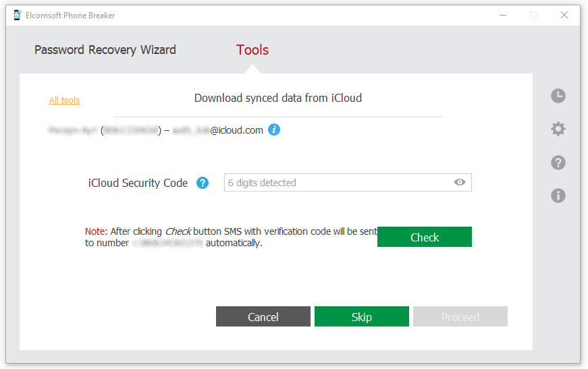Focus the iCloud Security Code input field
This screenshot has height=369, width=588.
[338, 183]
